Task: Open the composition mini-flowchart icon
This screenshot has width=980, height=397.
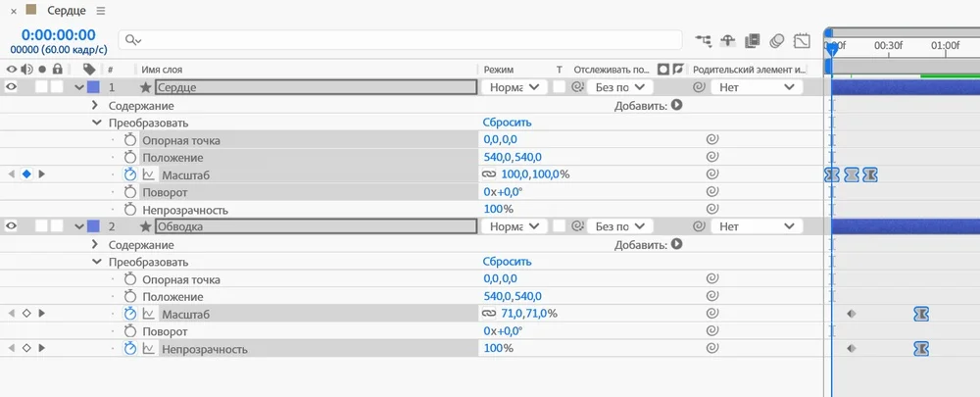Action: point(704,41)
